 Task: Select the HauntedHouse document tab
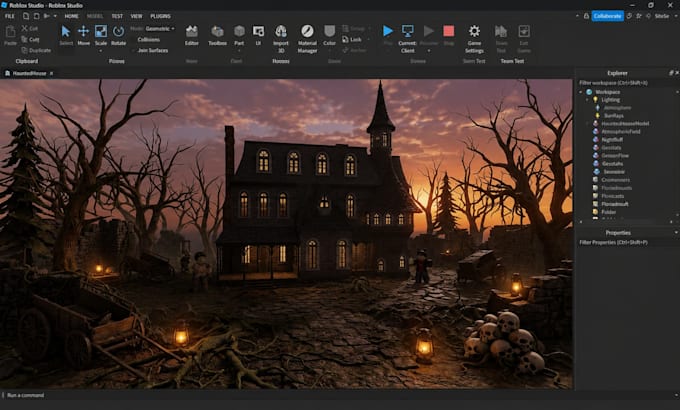[29, 73]
